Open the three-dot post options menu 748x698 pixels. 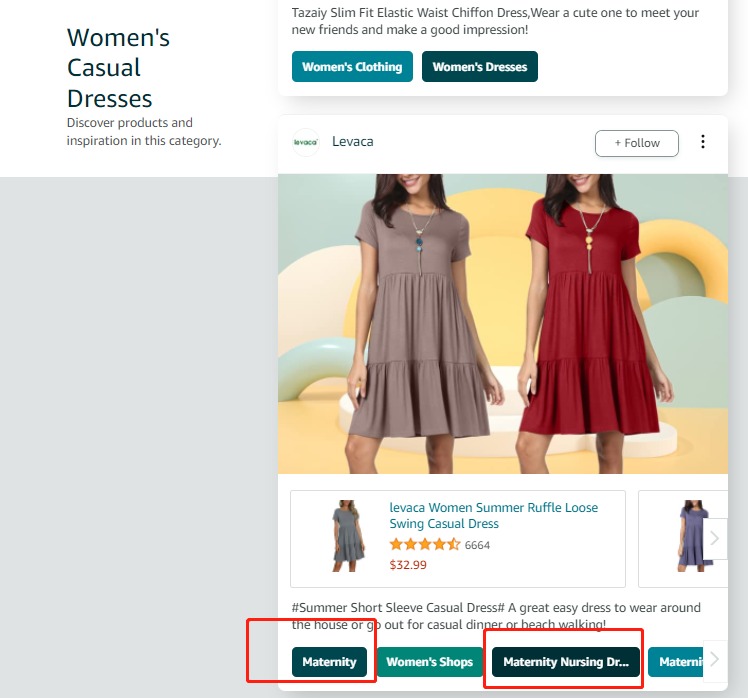click(703, 142)
